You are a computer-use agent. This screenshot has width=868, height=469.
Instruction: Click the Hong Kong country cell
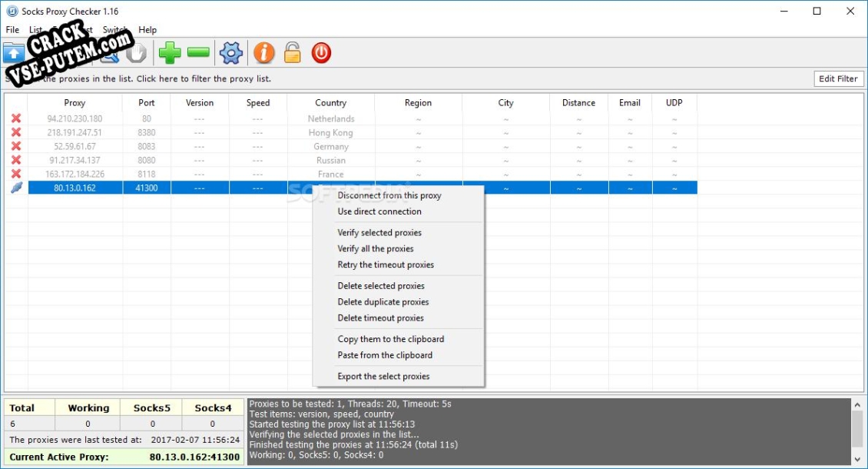tap(331, 132)
